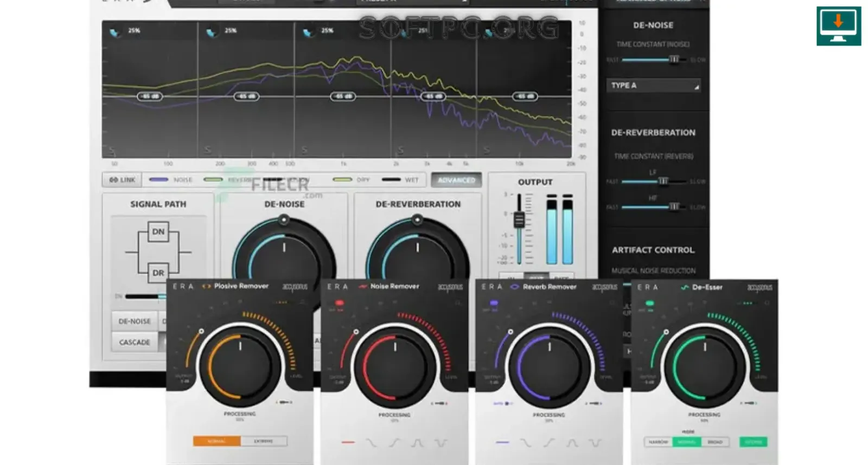
Task: Click the second band's -65 dB threshold handle
Action: (x=246, y=96)
